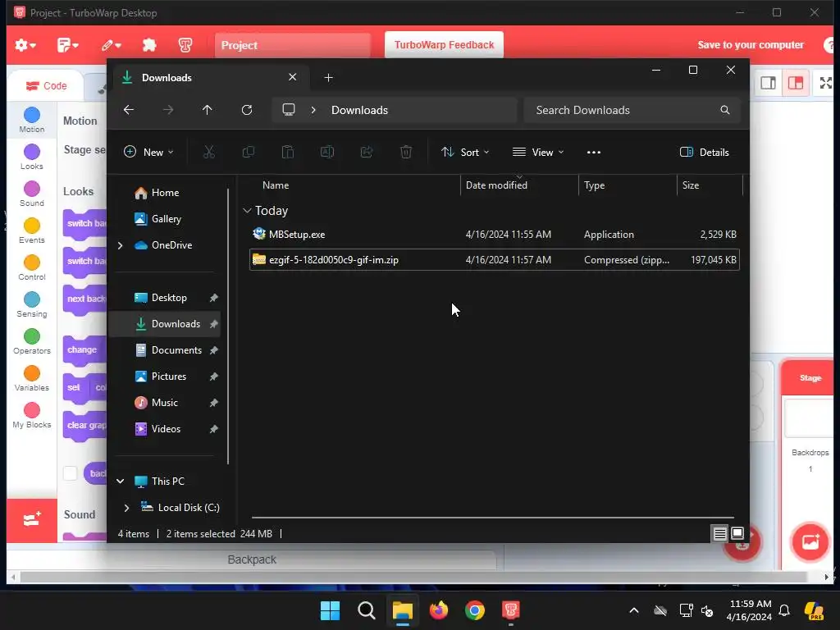Screen dimensions: 840x630
Task: Click the Share icon in Explorer toolbar
Action: (367, 152)
